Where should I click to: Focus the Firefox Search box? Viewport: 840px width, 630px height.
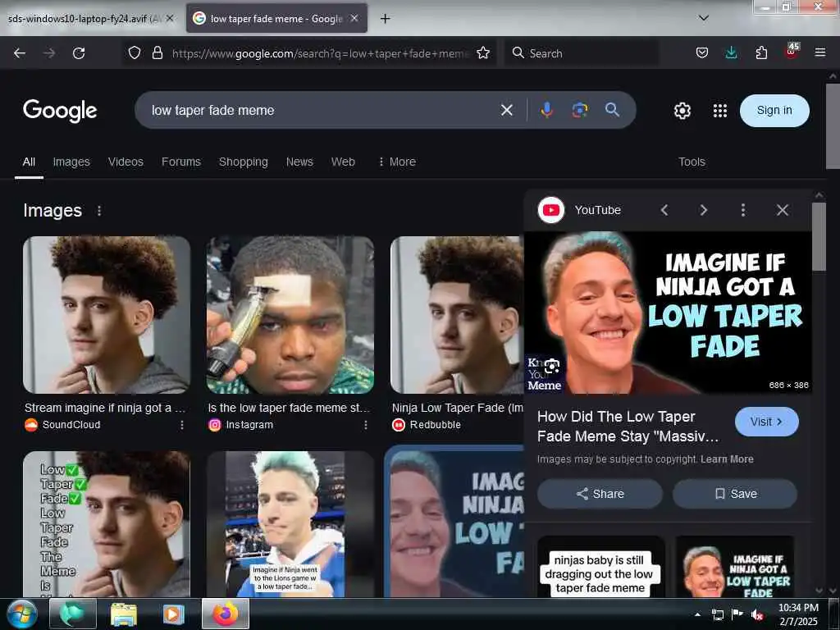point(582,53)
